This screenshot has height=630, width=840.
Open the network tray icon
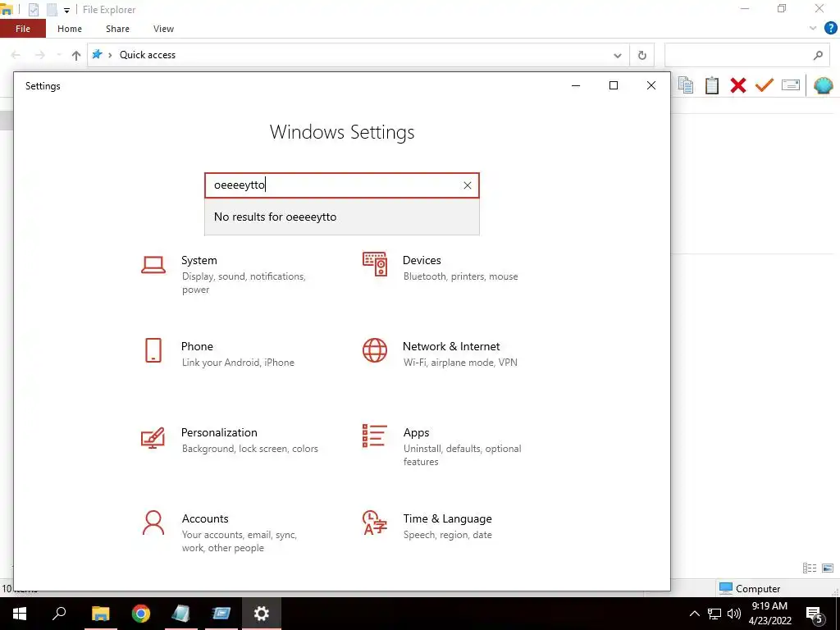714,614
